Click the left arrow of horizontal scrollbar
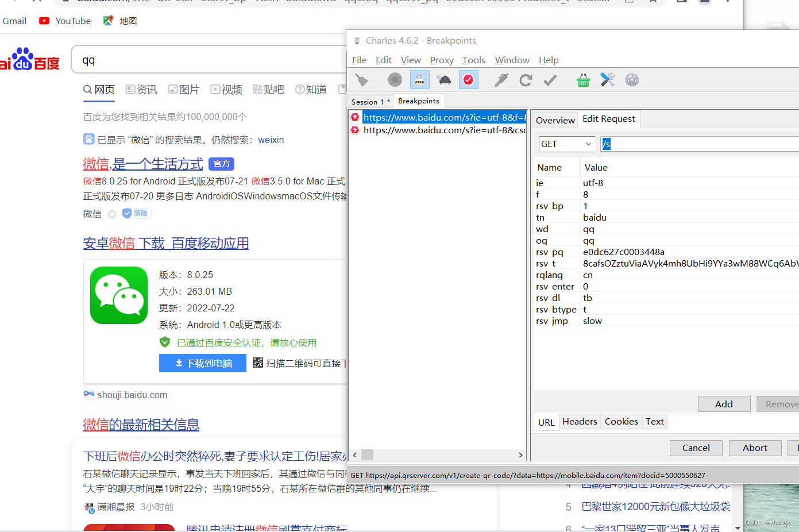 click(x=355, y=455)
